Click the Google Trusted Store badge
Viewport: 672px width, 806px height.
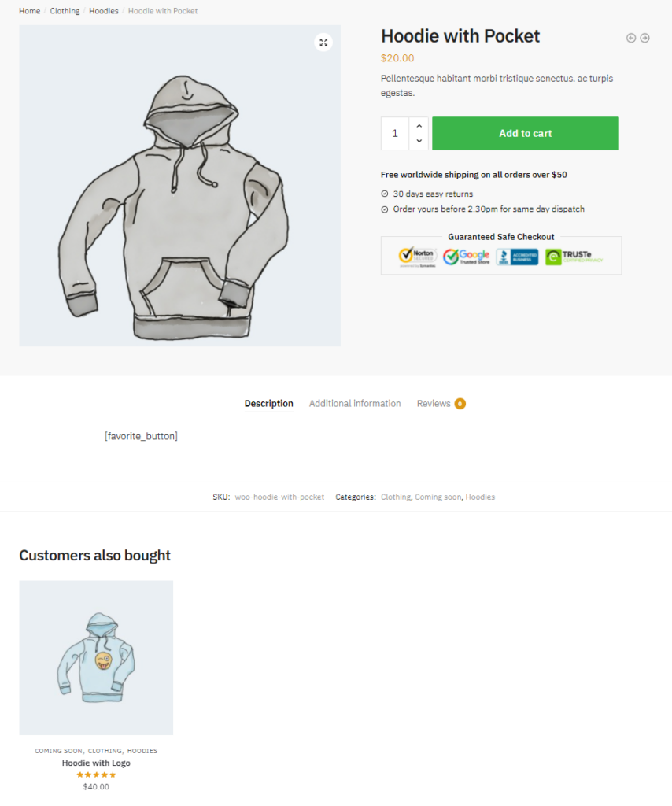click(x=467, y=257)
